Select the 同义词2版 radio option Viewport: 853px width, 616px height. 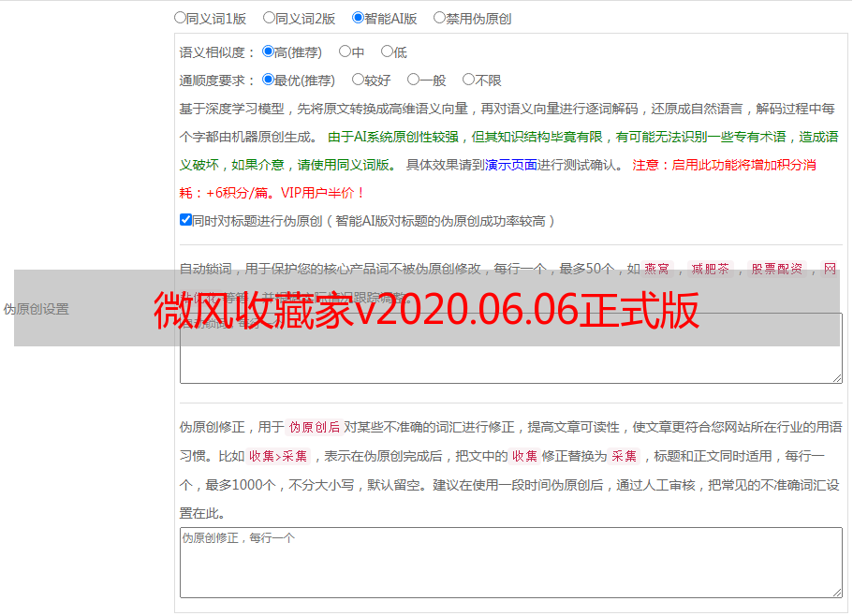click(269, 18)
